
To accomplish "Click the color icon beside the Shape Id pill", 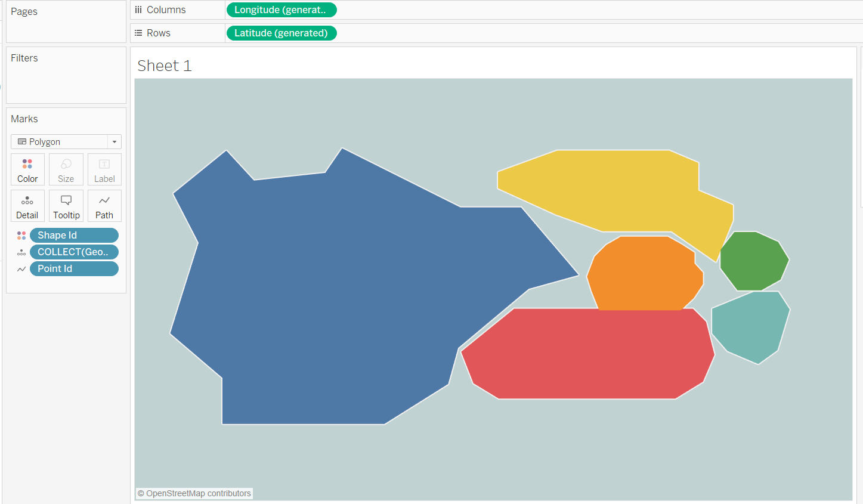I will pyautogui.click(x=21, y=235).
